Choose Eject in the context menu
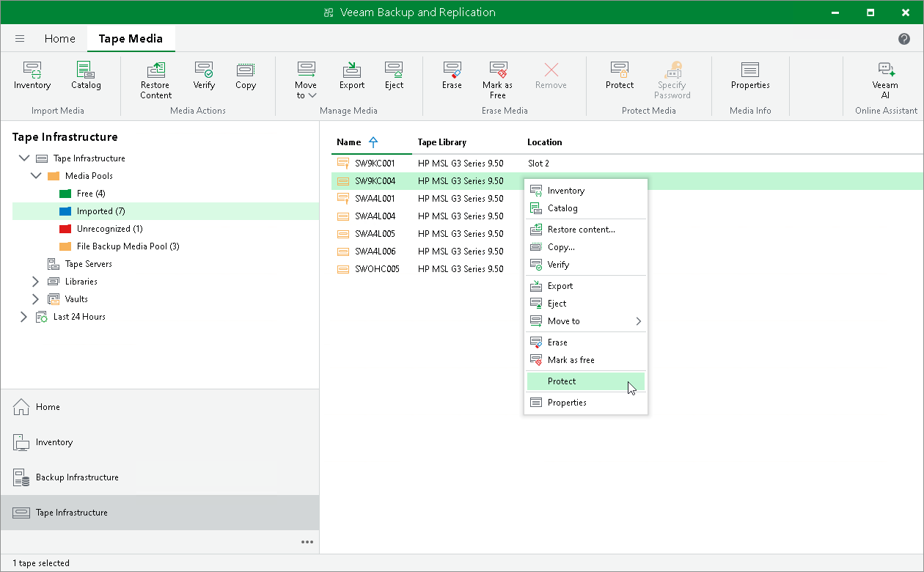 point(586,304)
